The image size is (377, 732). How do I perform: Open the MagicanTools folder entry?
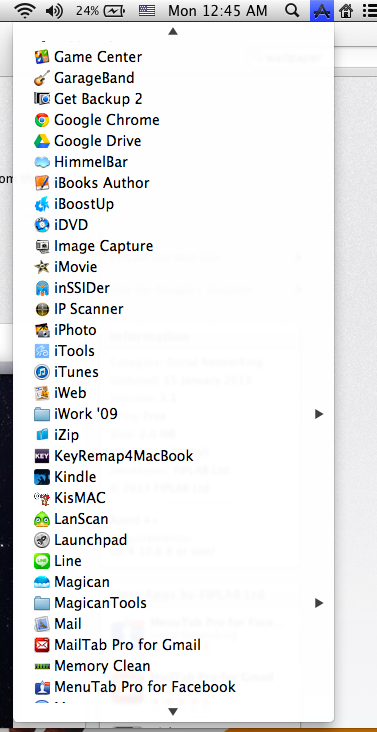(x=173, y=603)
